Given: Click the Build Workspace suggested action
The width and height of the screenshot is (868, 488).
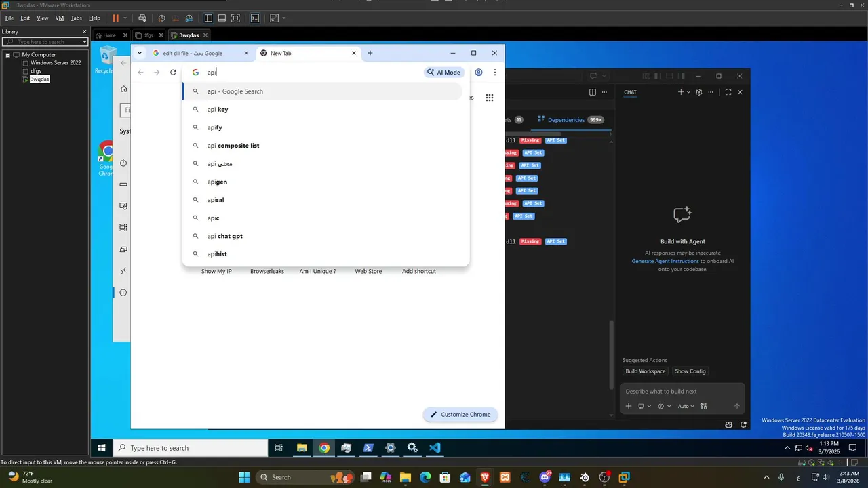Looking at the screenshot, I should 645,371.
